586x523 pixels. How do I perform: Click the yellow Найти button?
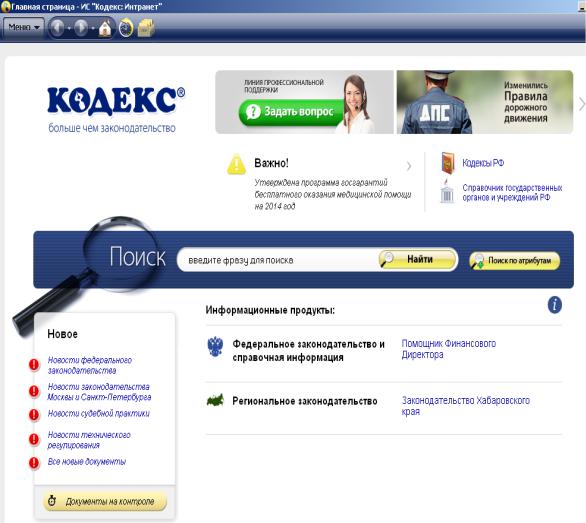tap(418, 259)
